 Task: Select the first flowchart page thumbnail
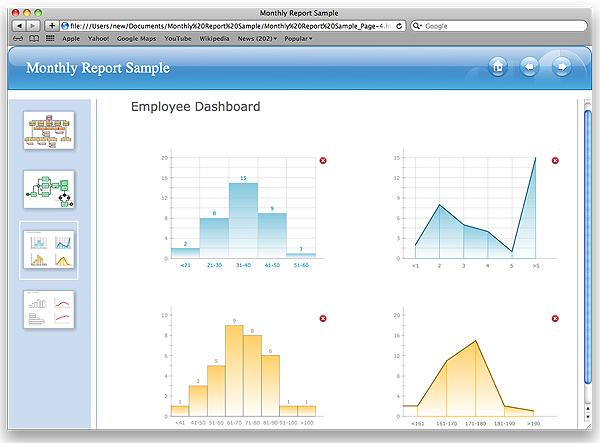(x=49, y=128)
